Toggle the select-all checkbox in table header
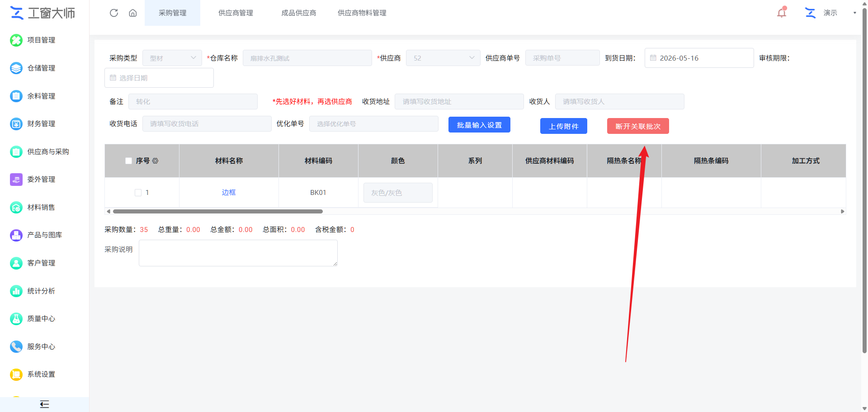Image resolution: width=868 pixels, height=412 pixels. (x=128, y=161)
